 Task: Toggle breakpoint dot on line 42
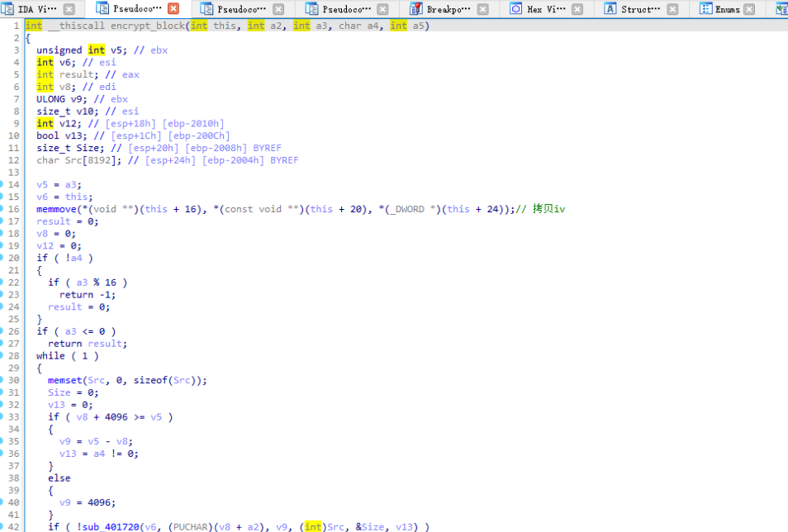[2, 526]
